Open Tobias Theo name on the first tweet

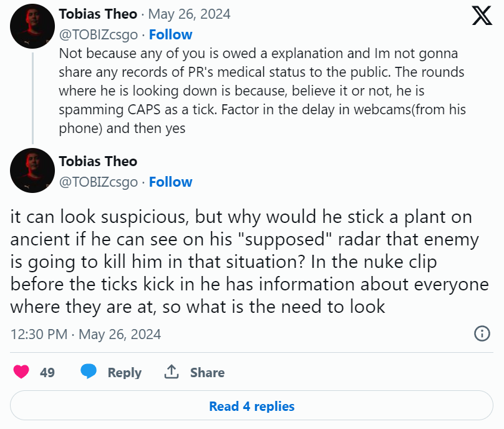pos(98,14)
